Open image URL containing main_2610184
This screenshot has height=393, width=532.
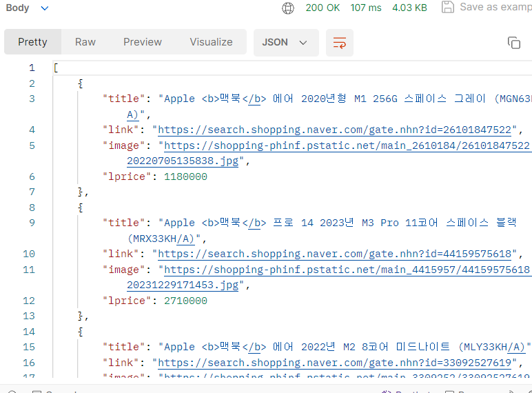coord(347,145)
